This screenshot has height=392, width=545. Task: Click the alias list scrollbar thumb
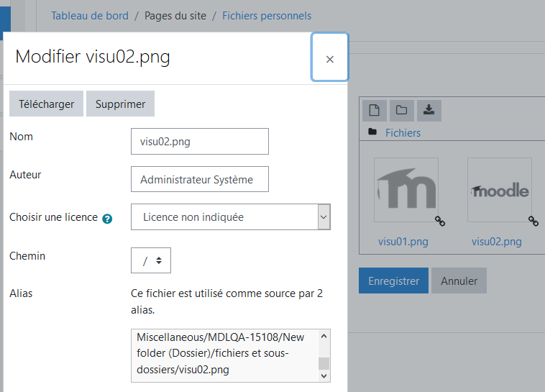point(324,363)
